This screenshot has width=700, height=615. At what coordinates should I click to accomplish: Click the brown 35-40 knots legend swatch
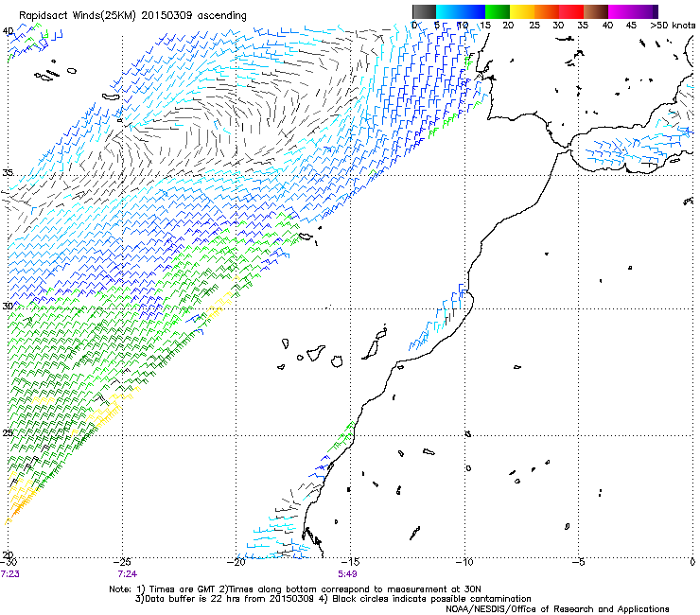[596, 11]
